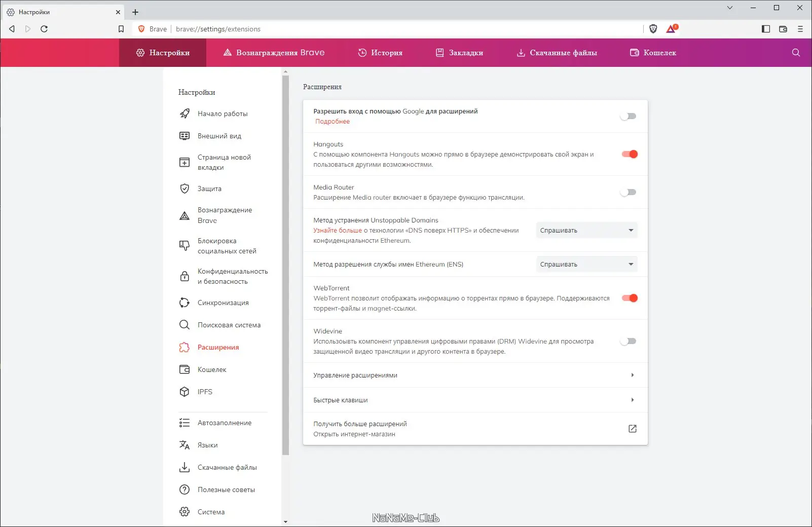Toggle Google sign-in for extensions
This screenshot has height=527, width=812.
pos(628,116)
